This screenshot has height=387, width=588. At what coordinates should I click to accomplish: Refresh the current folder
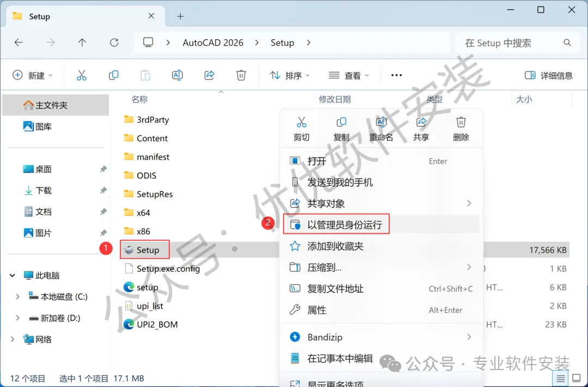pos(114,43)
